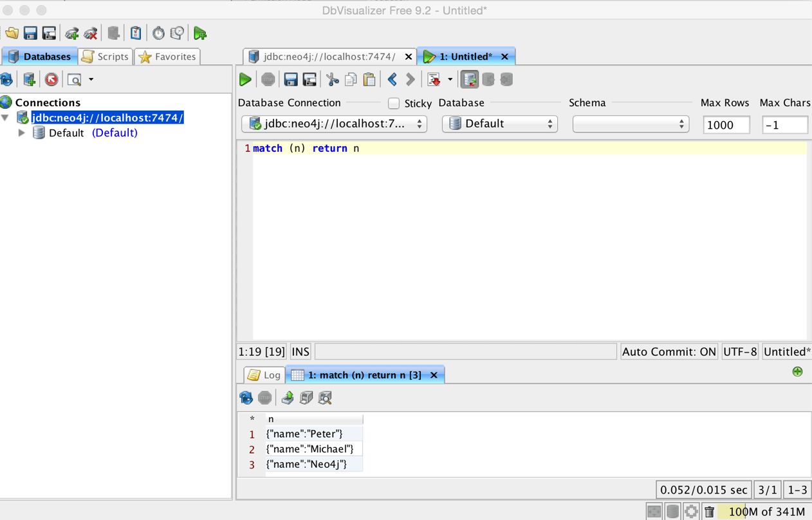Toggle Auto Commit in the status bar
Screen dimensions: 812x520
point(669,351)
